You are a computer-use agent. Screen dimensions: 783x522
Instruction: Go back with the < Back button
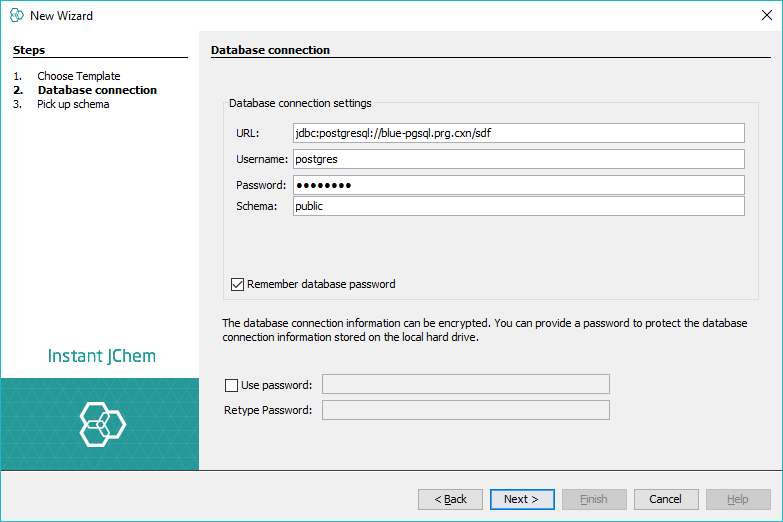[x=450, y=499]
